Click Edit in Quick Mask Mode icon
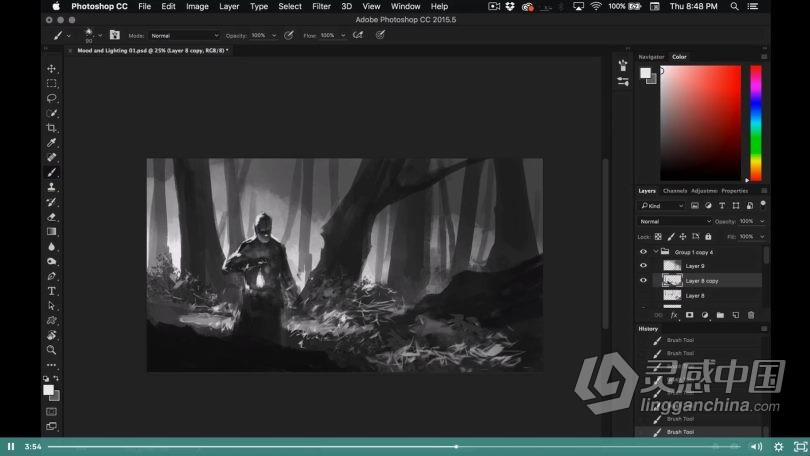Viewport: 810px width, 456px height. tap(51, 412)
